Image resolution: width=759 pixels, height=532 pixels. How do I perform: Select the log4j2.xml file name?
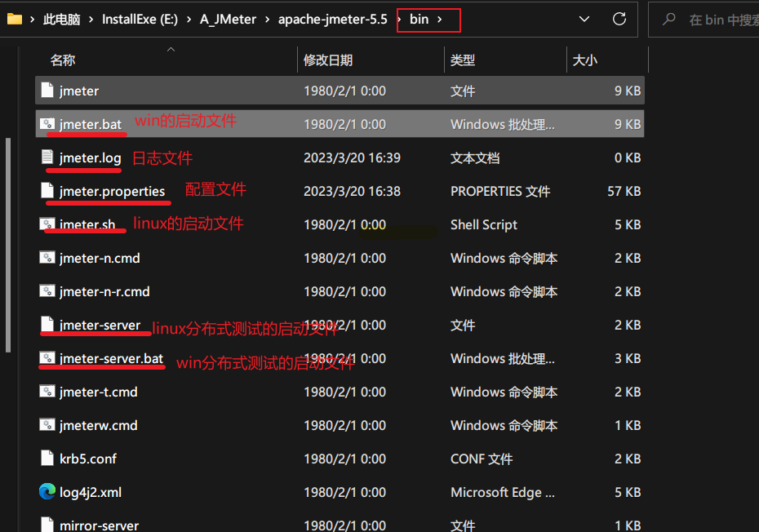[x=91, y=492]
